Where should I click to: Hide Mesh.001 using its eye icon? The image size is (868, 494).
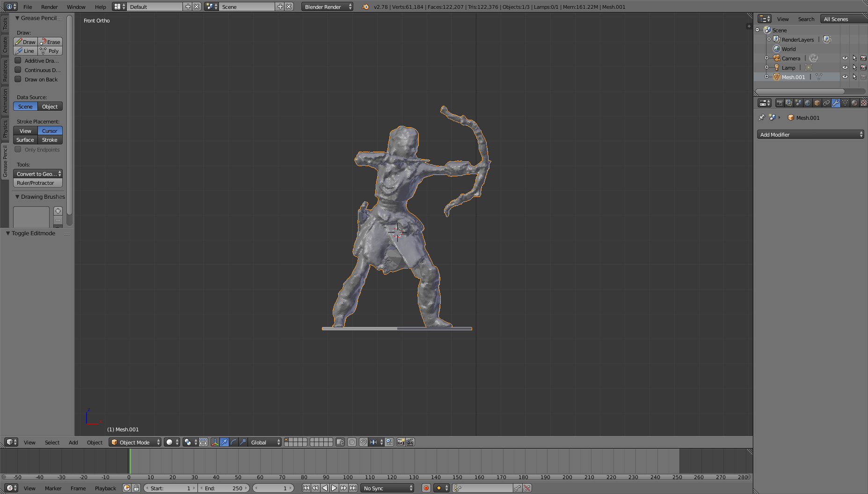[845, 77]
